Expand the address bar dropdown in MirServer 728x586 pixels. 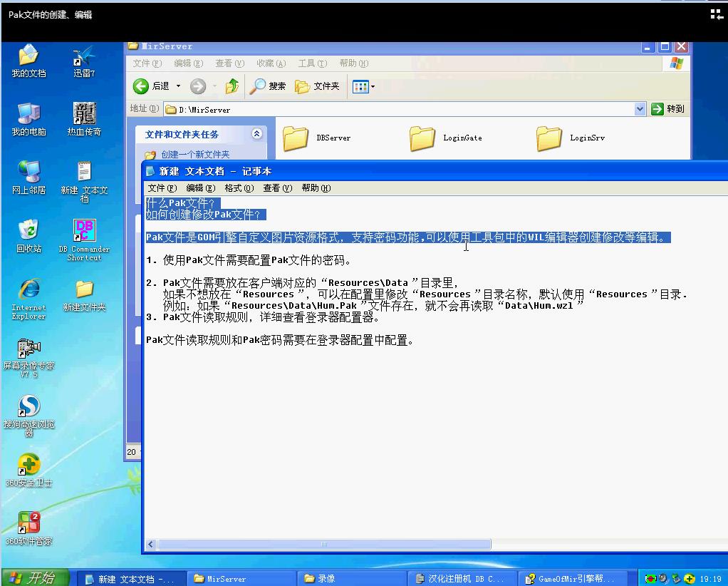point(640,109)
